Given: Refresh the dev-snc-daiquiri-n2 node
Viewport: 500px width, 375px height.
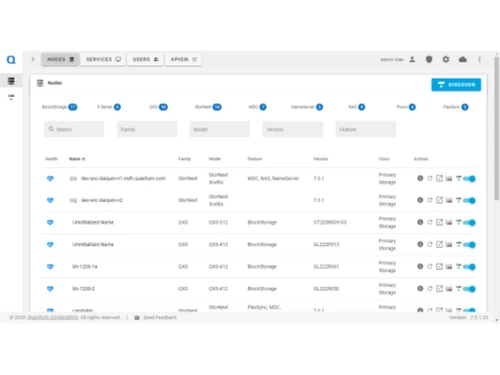Looking at the screenshot, I should click(430, 200).
